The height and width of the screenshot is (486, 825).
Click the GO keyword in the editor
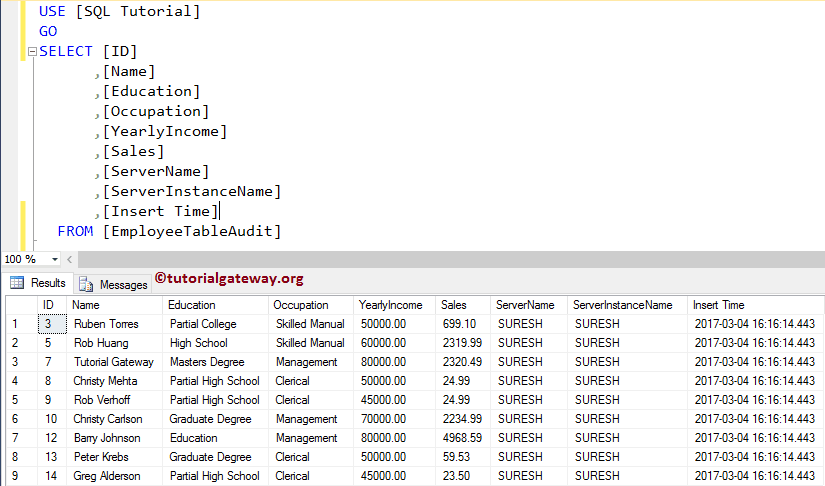[x=48, y=32]
